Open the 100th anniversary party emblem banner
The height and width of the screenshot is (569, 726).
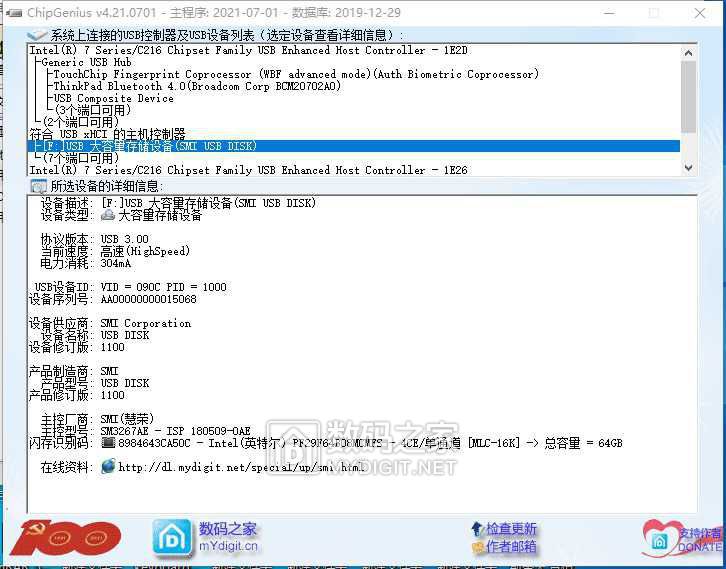coord(66,538)
